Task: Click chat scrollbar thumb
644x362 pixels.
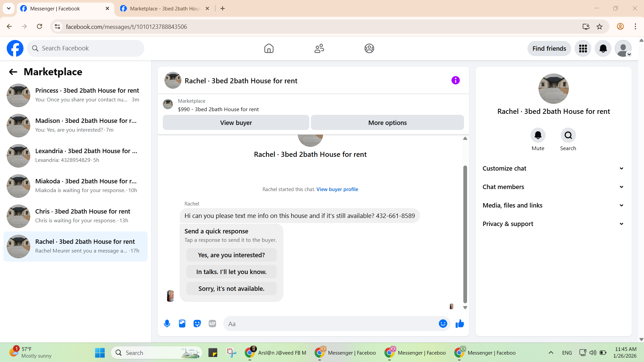Action: (465, 234)
